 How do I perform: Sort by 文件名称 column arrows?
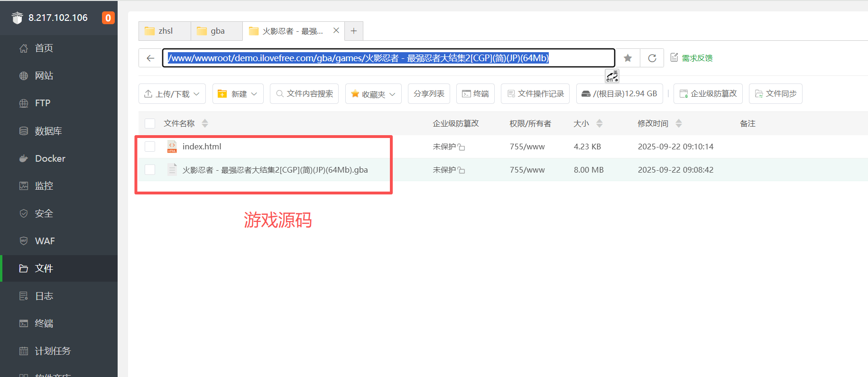tap(205, 123)
